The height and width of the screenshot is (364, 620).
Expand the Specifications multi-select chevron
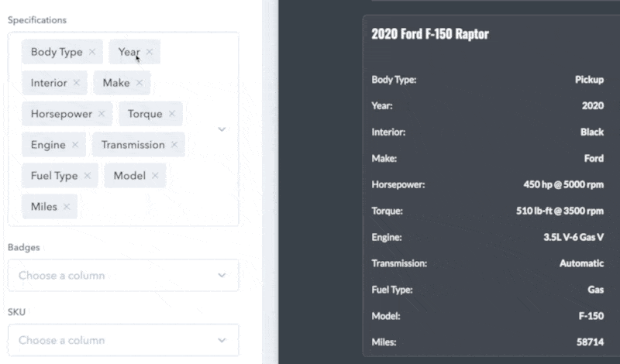[222, 129]
